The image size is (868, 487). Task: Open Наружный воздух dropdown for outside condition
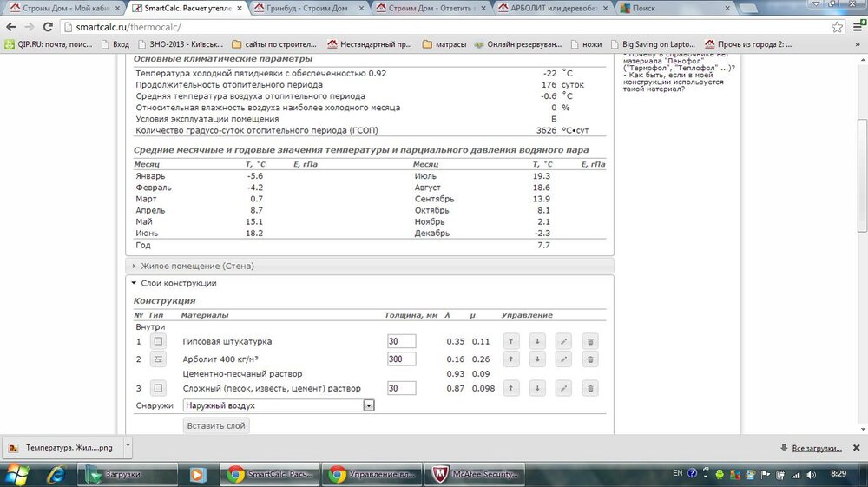point(279,405)
